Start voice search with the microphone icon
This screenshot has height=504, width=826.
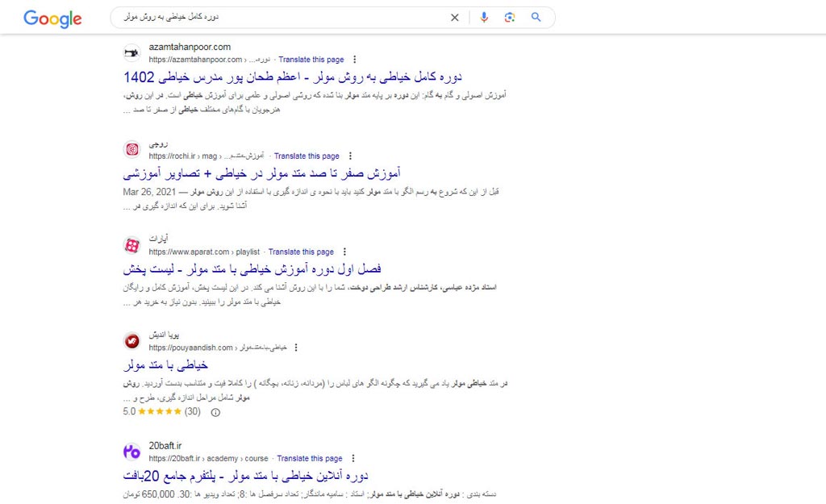click(484, 17)
